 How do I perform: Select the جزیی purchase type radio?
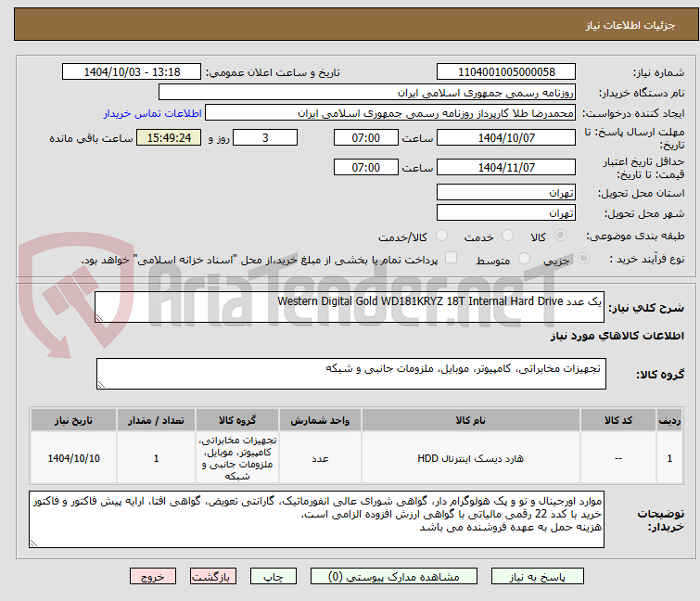point(583,259)
